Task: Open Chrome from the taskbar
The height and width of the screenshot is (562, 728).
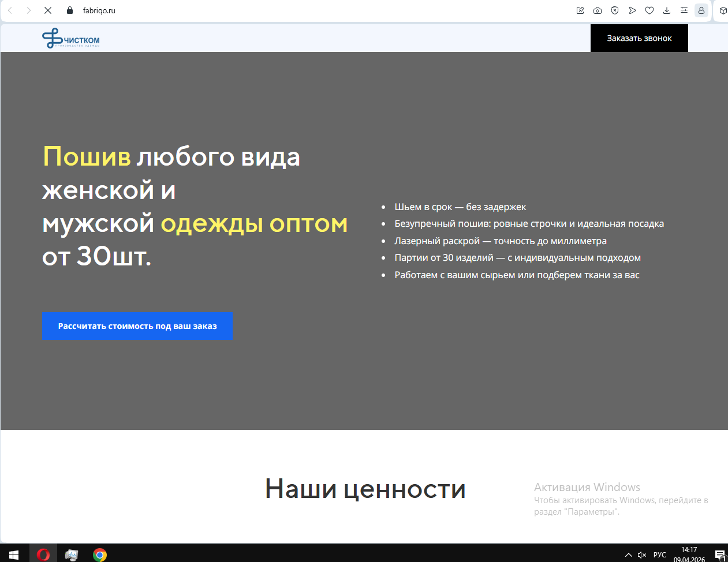Action: tap(100, 555)
